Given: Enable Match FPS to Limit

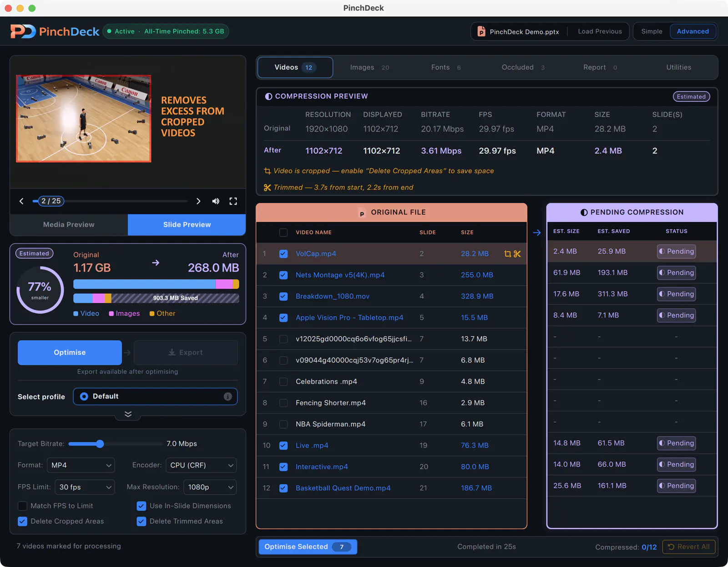Looking at the screenshot, I should tap(22, 506).
